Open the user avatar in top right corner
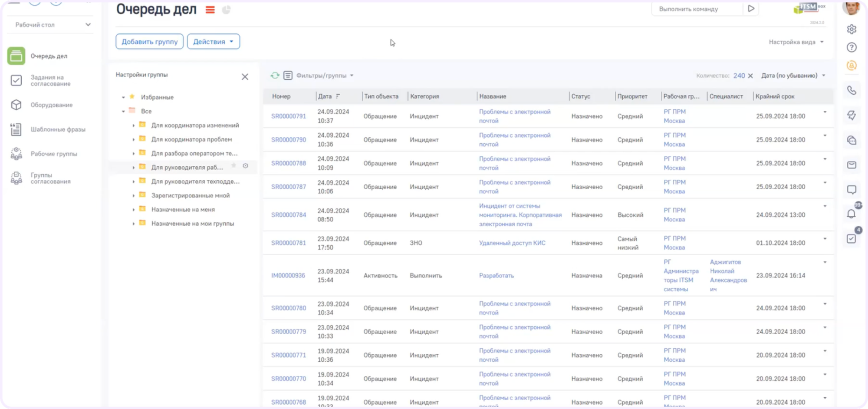The image size is (868, 409). (851, 7)
